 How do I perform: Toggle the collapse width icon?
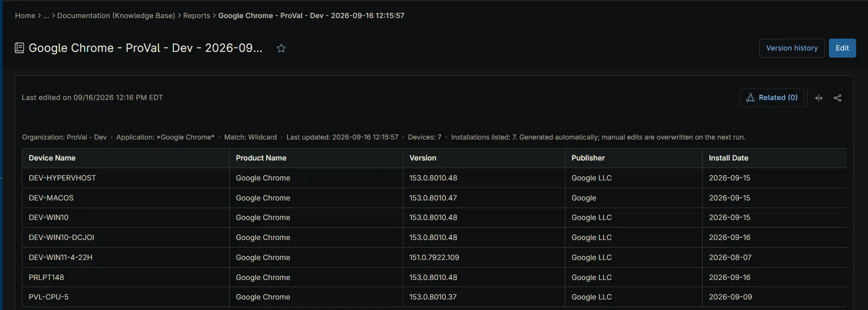(819, 98)
